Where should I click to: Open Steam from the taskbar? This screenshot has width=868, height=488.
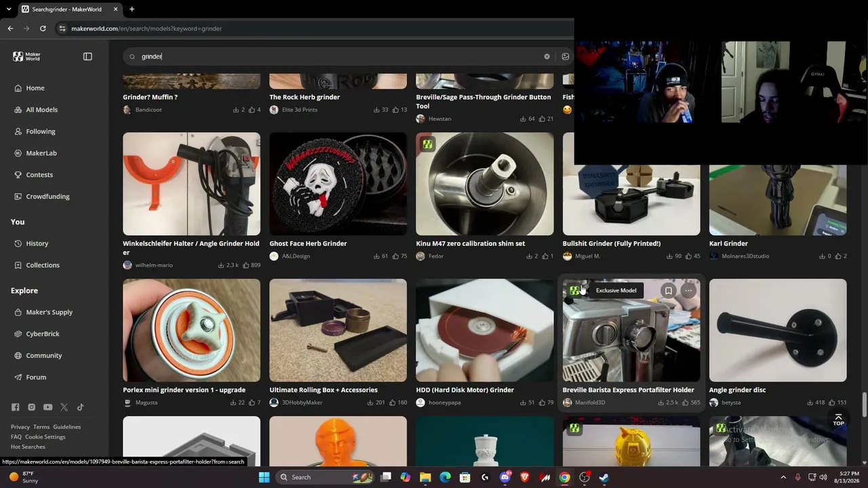(604, 477)
